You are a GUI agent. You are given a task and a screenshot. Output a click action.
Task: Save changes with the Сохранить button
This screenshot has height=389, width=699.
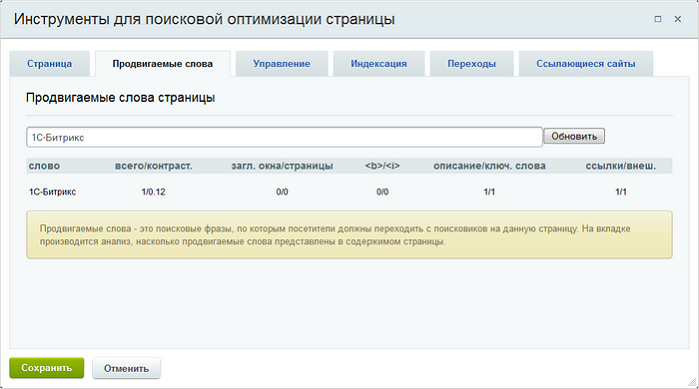pyautogui.click(x=47, y=368)
